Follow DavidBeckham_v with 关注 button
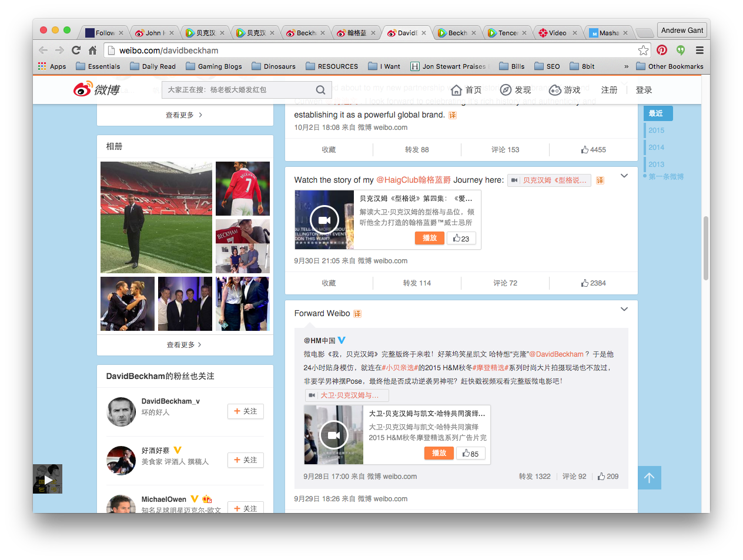This screenshot has height=560, width=743. (246, 411)
